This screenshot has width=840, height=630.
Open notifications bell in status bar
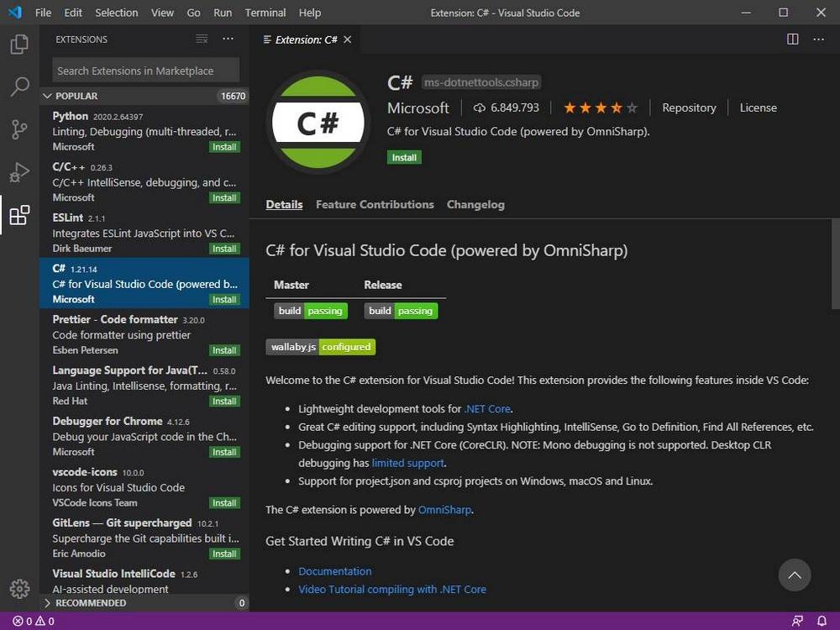click(822, 622)
